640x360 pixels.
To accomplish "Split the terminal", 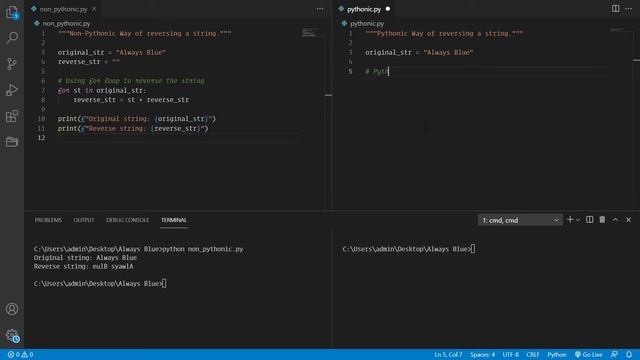I will [589, 220].
